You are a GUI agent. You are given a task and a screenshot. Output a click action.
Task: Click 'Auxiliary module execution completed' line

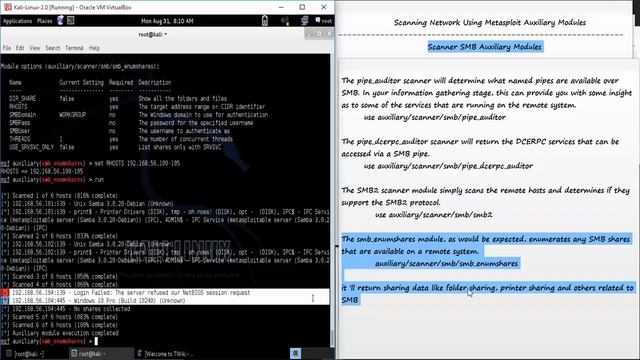(59, 333)
